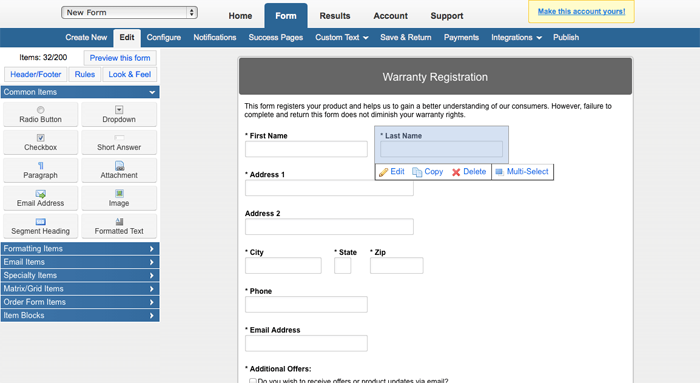This screenshot has height=383, width=700.
Task: Switch to the Results tab
Action: (335, 16)
